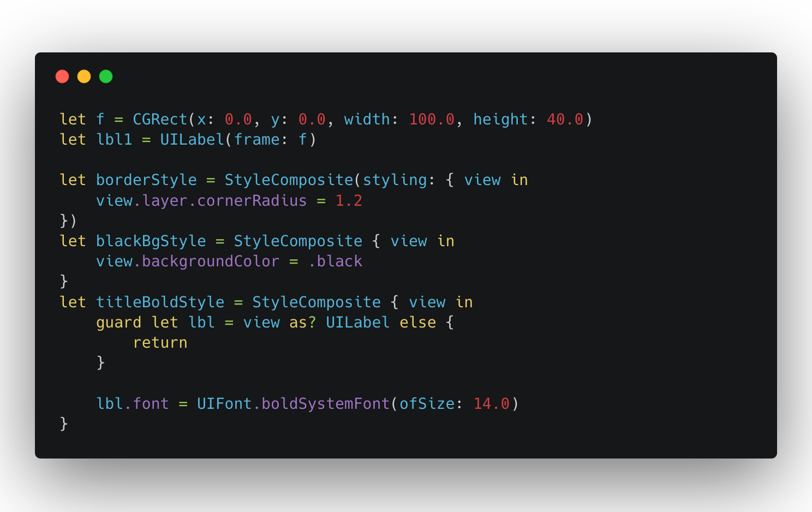Click the UIFont class name
This screenshot has width=812, height=512.
tap(224, 403)
